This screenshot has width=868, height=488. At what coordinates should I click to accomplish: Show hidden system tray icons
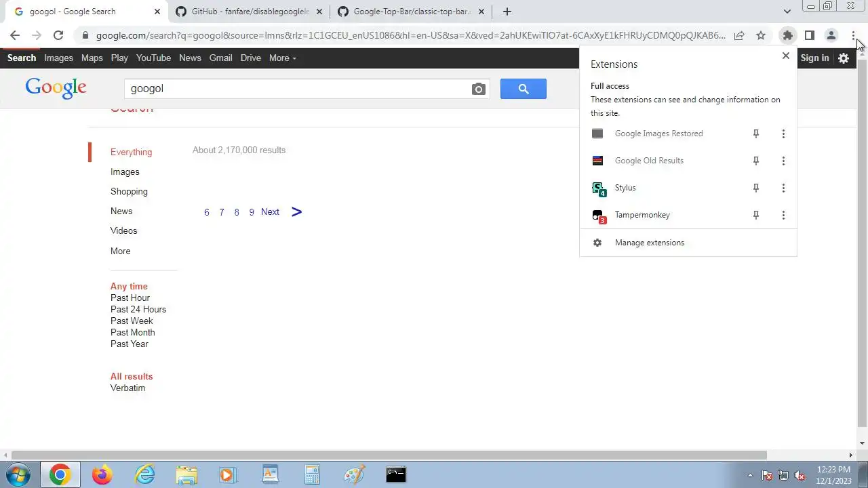coord(750,475)
